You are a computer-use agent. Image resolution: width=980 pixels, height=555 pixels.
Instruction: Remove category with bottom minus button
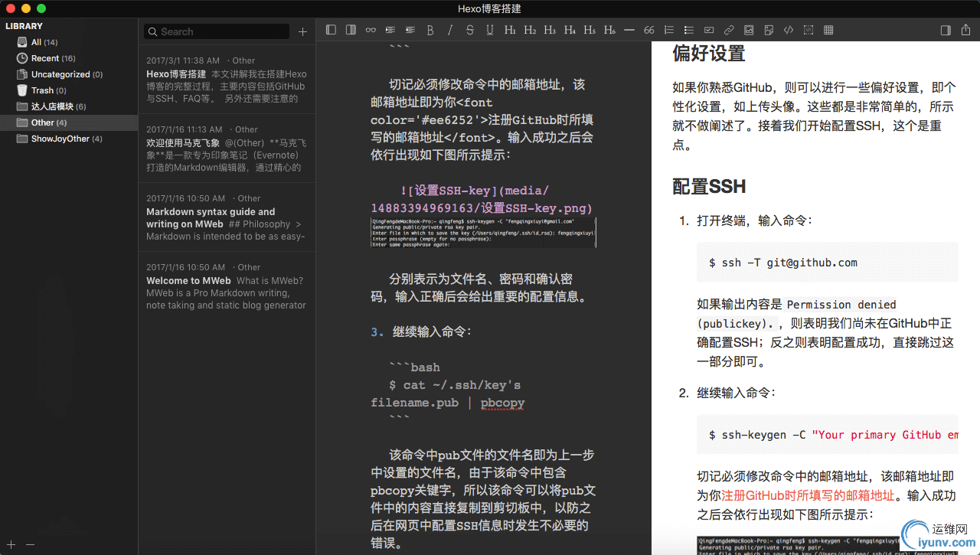(x=30, y=544)
